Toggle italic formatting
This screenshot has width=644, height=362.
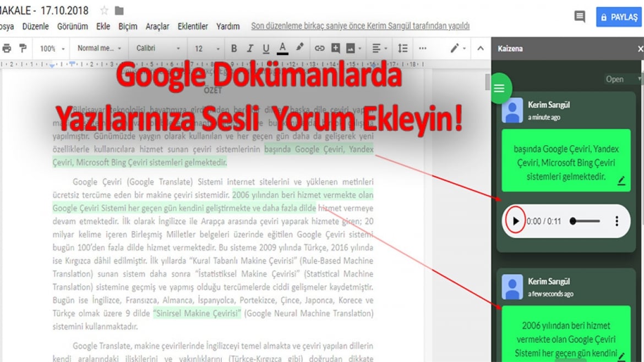(250, 48)
